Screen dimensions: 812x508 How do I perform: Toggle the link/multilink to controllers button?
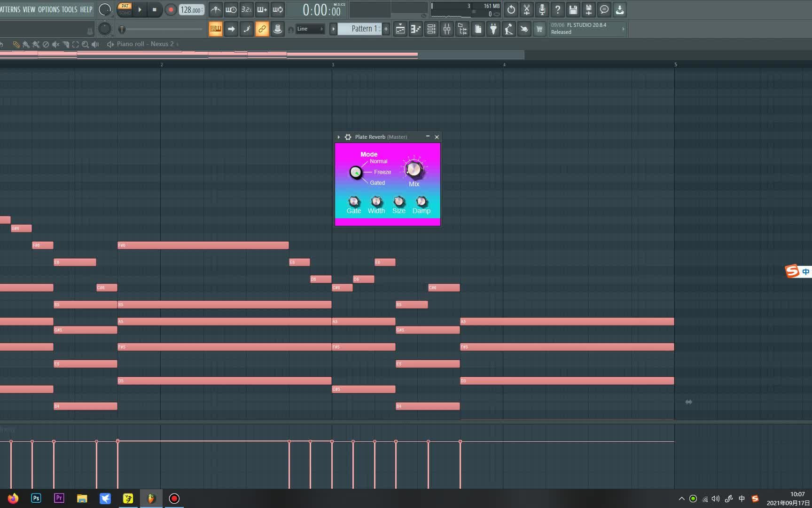(x=262, y=29)
